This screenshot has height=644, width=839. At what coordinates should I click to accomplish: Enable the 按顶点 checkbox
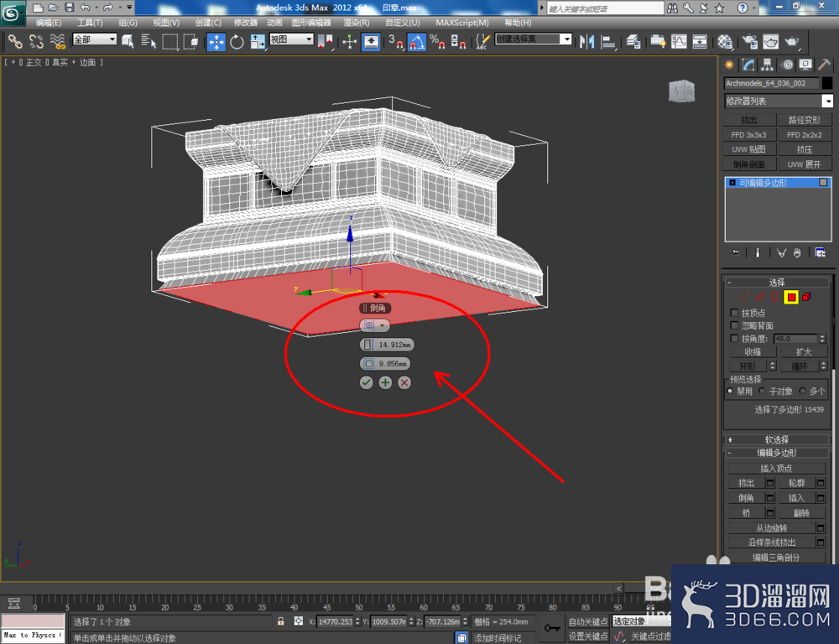coord(734,313)
